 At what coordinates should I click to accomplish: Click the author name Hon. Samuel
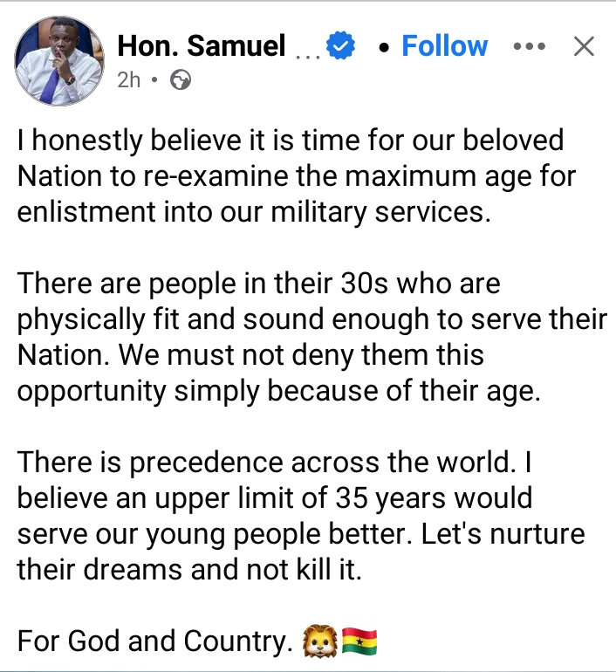pos(202,45)
